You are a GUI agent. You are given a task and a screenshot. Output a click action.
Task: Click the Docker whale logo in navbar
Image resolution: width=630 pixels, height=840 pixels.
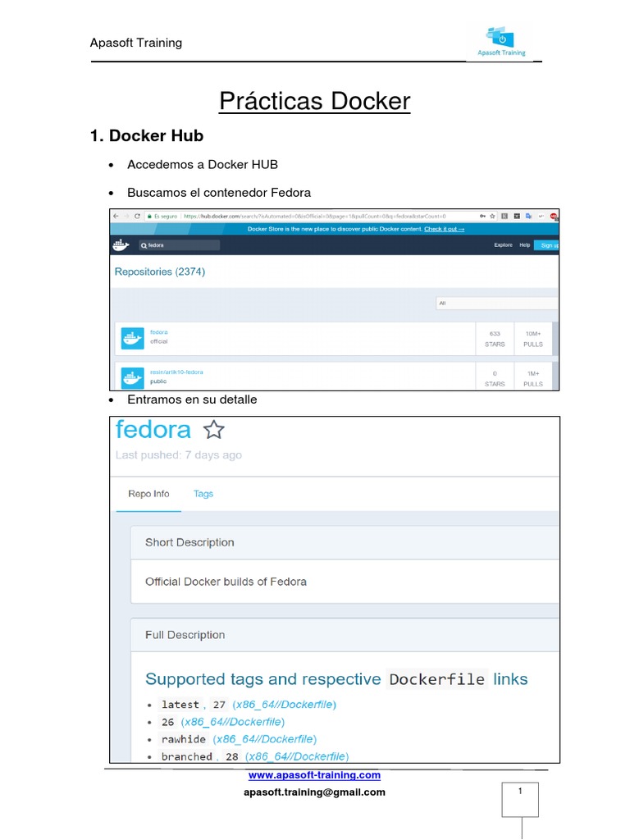coord(121,244)
